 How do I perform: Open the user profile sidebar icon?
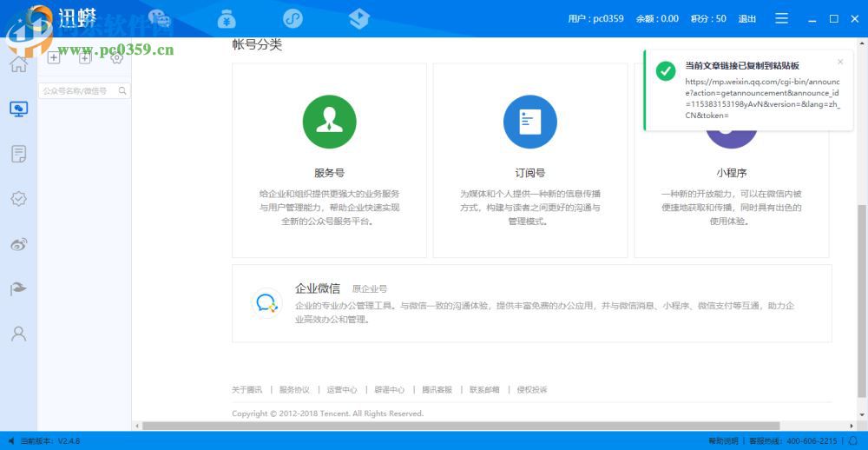(19, 334)
